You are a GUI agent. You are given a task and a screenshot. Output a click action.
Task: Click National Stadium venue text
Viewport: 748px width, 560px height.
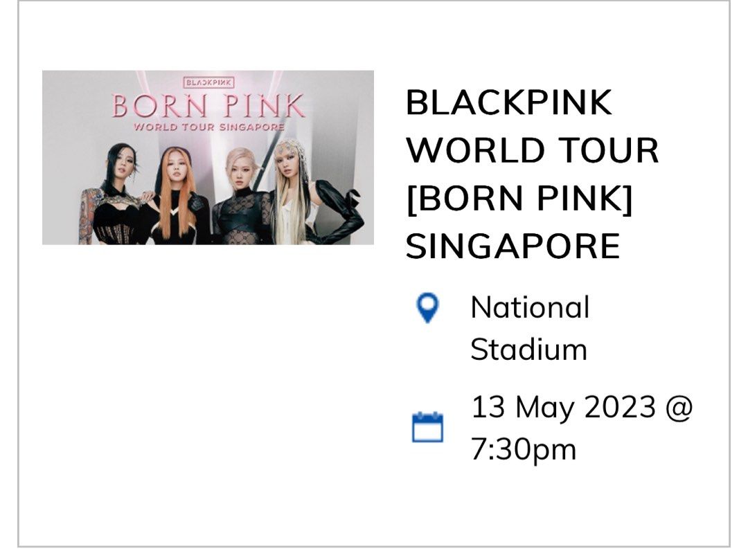pos(530,329)
